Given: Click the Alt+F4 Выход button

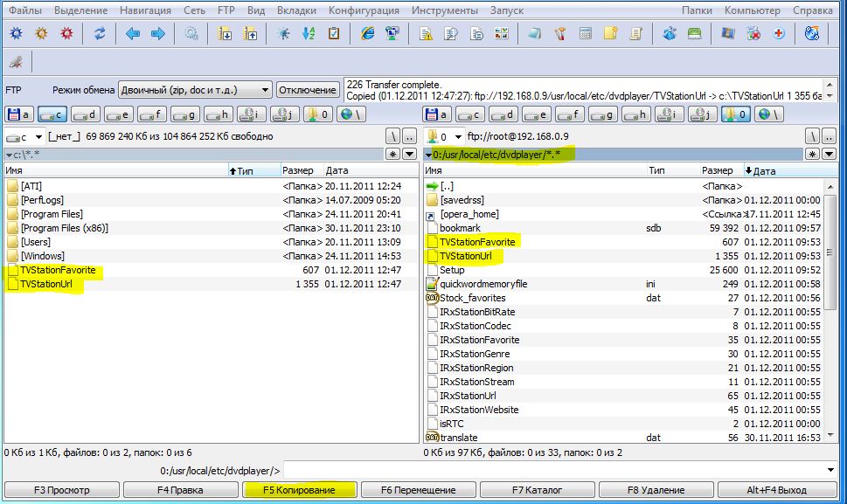Looking at the screenshot, I should click(777, 490).
